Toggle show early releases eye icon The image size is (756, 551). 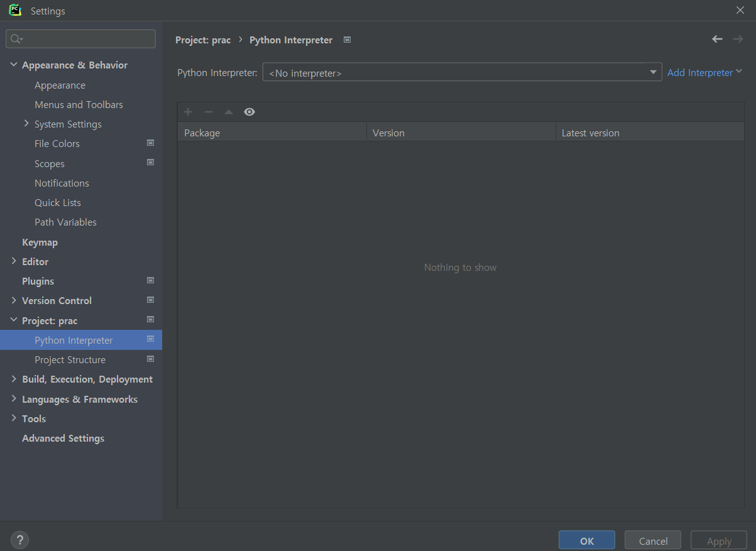click(x=249, y=112)
